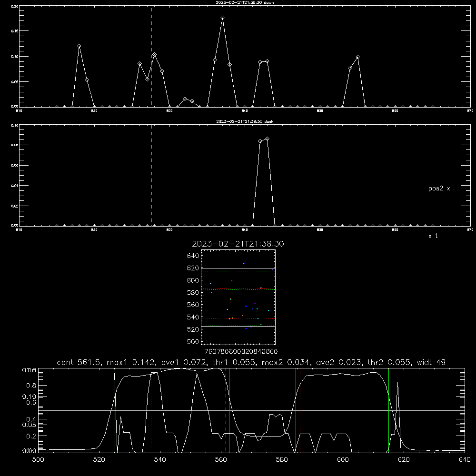Click the 0.8 label on bottom plot y-axis
The image size is (476, 476).
click(32, 386)
